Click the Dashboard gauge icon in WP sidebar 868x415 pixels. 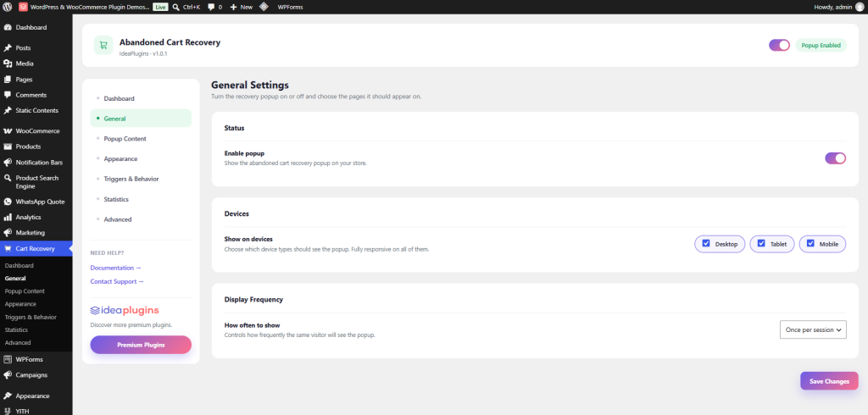tap(8, 28)
